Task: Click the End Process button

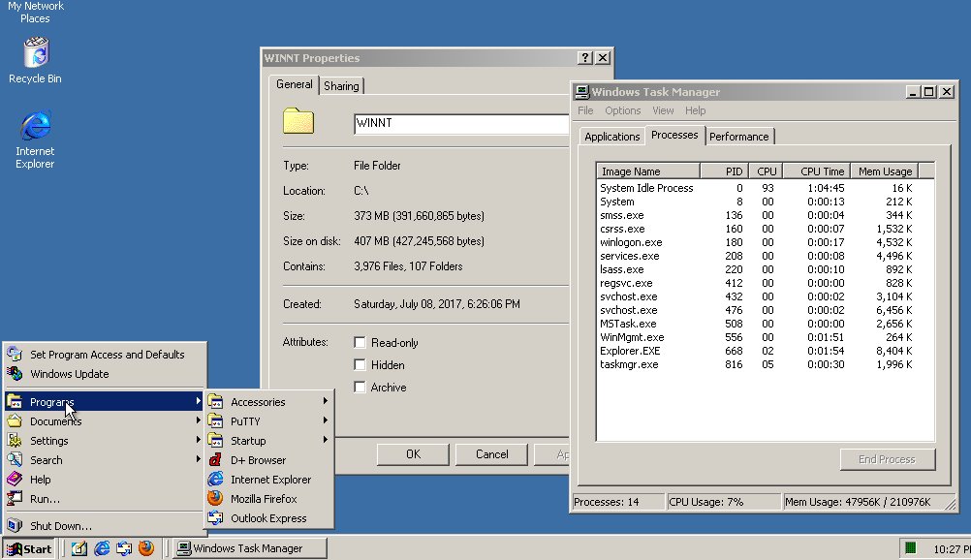Action: tap(887, 459)
